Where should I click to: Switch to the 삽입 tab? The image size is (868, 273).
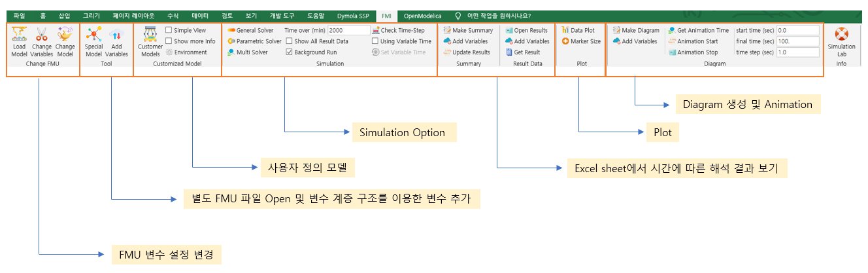[x=64, y=14]
